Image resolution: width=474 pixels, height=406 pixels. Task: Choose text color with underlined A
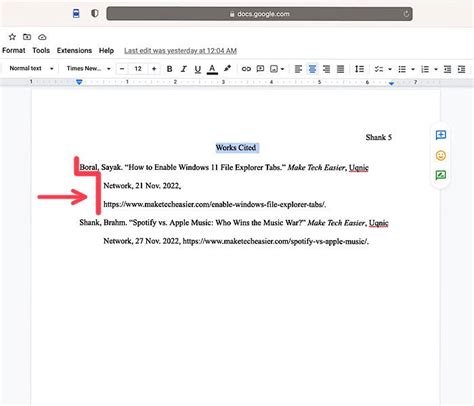(212, 69)
